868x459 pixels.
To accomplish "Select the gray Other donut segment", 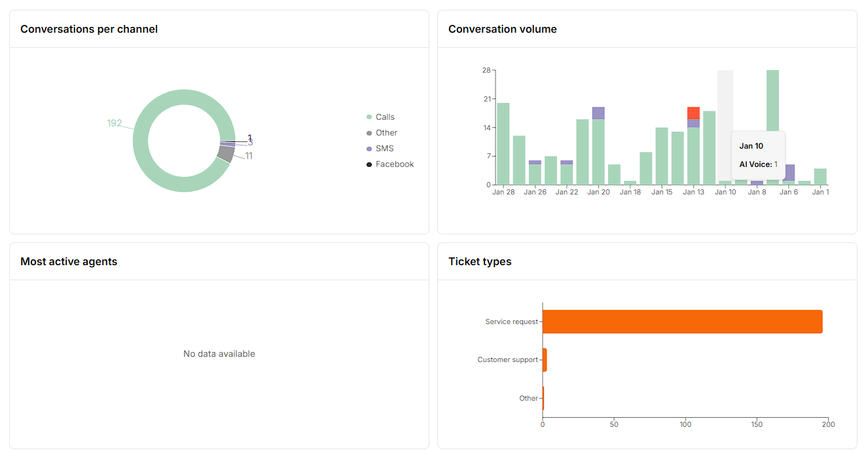I will (226, 155).
